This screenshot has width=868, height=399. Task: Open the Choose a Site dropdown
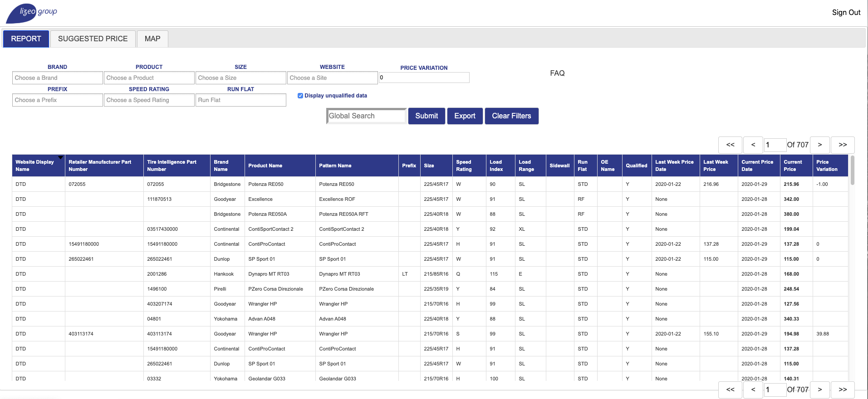pyautogui.click(x=333, y=78)
